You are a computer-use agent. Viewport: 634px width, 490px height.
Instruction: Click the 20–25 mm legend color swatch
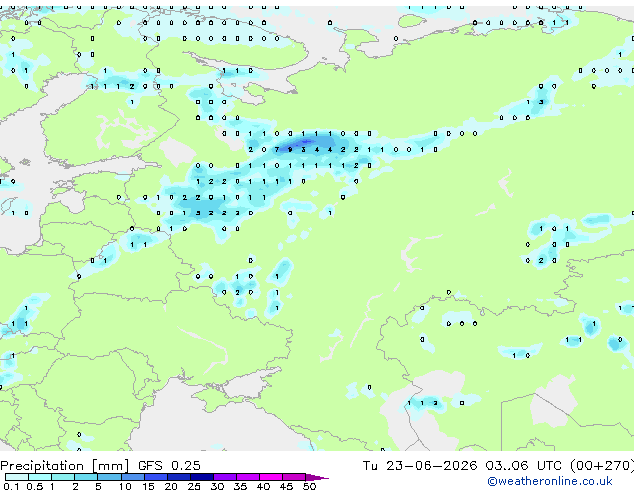click(x=179, y=477)
